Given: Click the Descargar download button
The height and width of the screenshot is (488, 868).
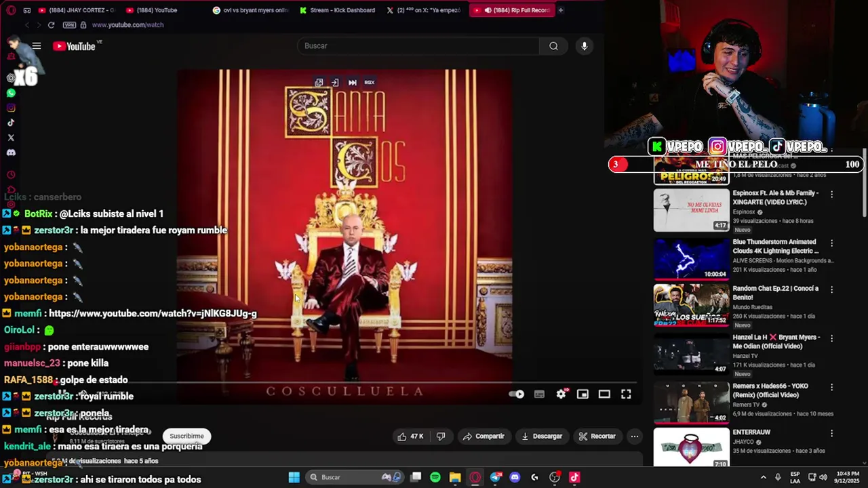Looking at the screenshot, I should (541, 436).
